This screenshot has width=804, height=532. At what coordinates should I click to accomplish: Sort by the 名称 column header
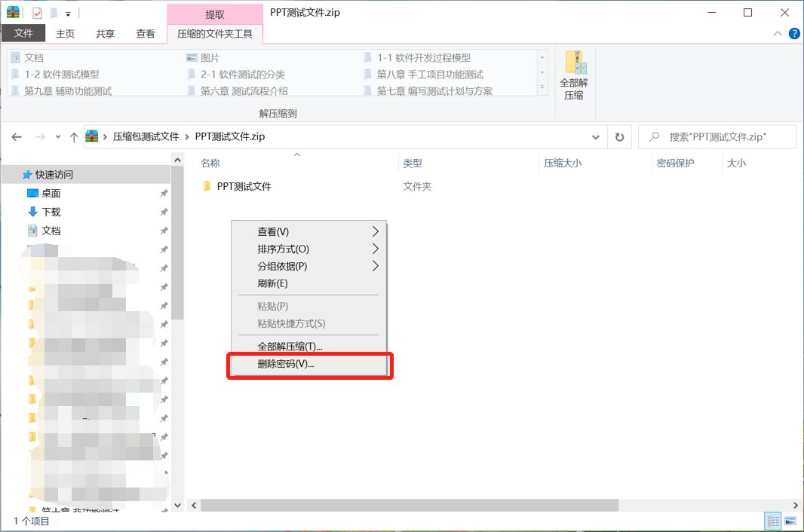coord(210,163)
